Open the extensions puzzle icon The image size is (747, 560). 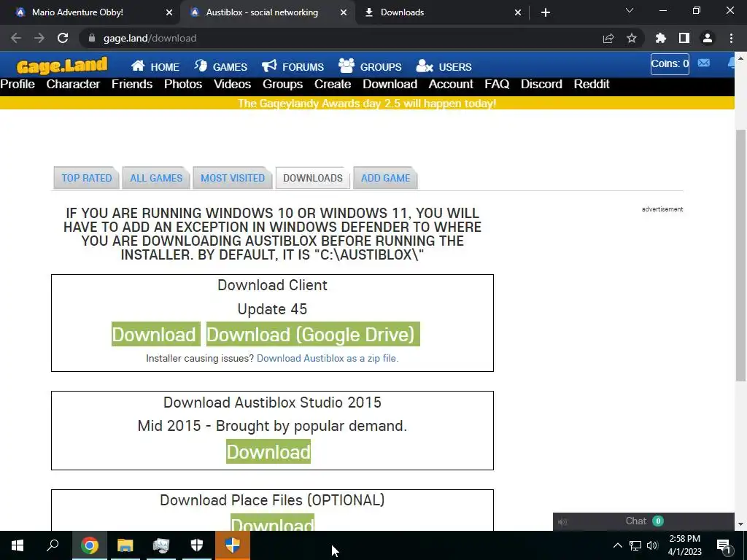click(661, 38)
